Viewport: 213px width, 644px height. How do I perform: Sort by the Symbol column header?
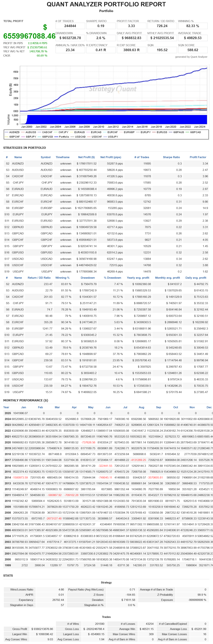pyautogui.click(x=46, y=157)
